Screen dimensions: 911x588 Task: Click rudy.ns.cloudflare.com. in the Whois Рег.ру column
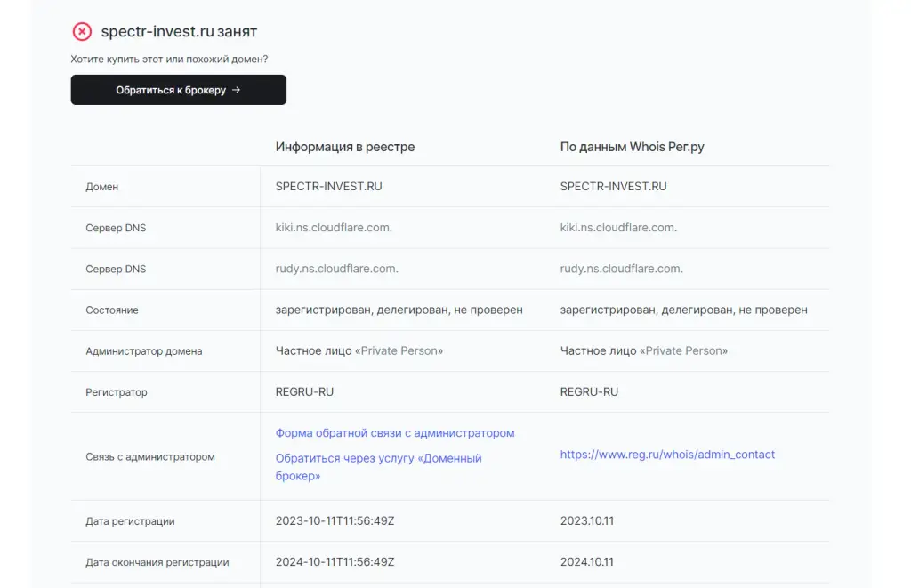[622, 269]
